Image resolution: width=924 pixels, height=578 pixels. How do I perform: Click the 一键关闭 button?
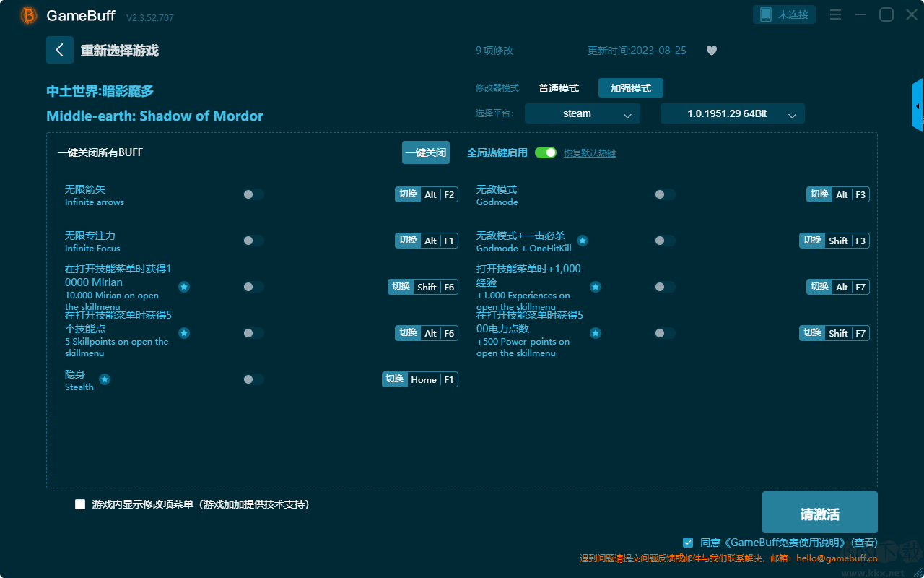pos(426,152)
